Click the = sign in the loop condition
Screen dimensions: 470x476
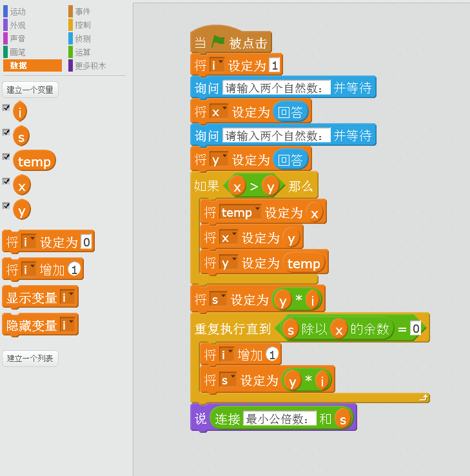402,329
